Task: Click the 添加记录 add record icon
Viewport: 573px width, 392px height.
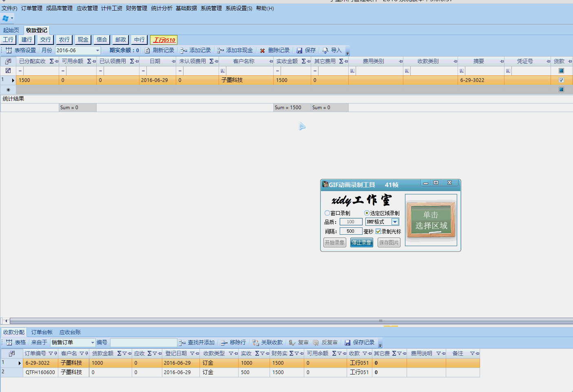Action: point(184,51)
